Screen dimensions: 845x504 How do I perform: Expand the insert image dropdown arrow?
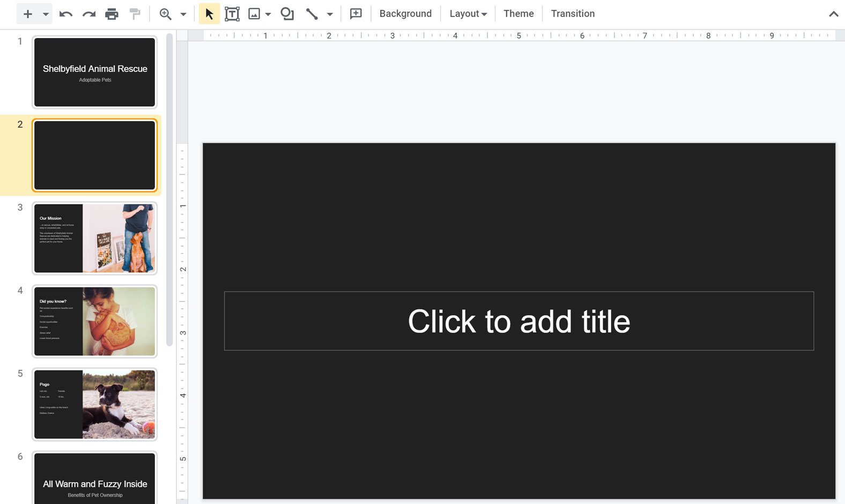pyautogui.click(x=268, y=14)
